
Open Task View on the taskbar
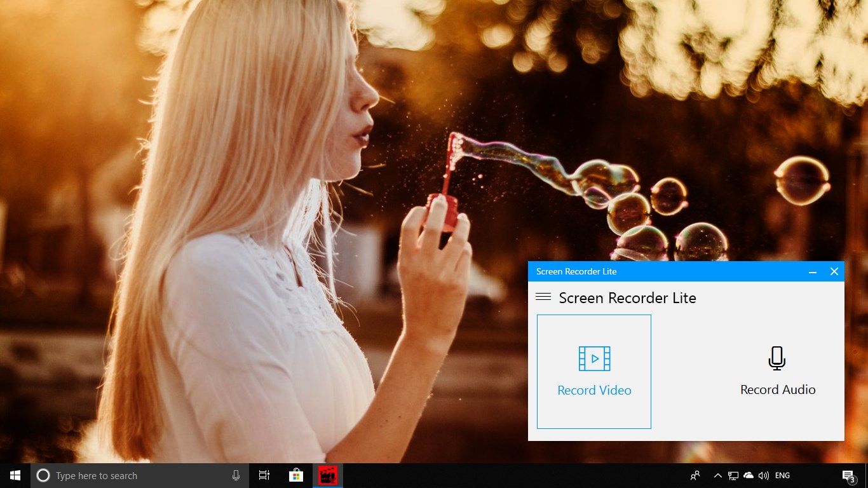[264, 475]
